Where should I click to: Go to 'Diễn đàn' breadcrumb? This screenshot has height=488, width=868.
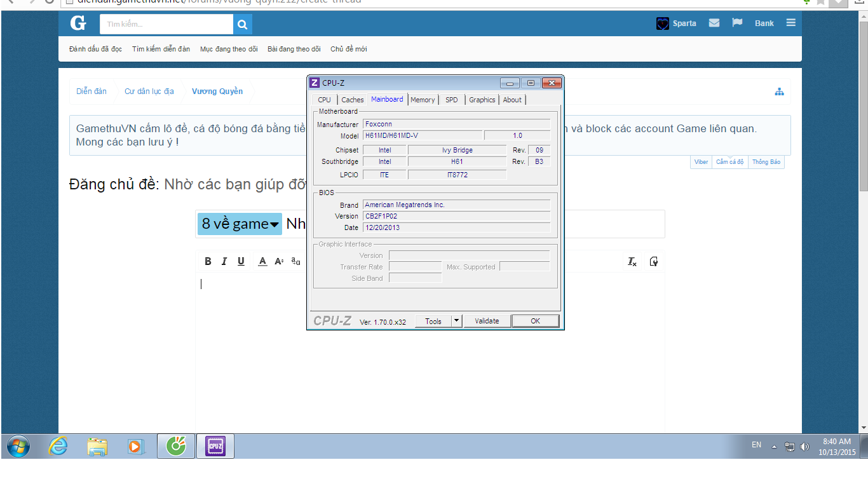click(x=92, y=91)
